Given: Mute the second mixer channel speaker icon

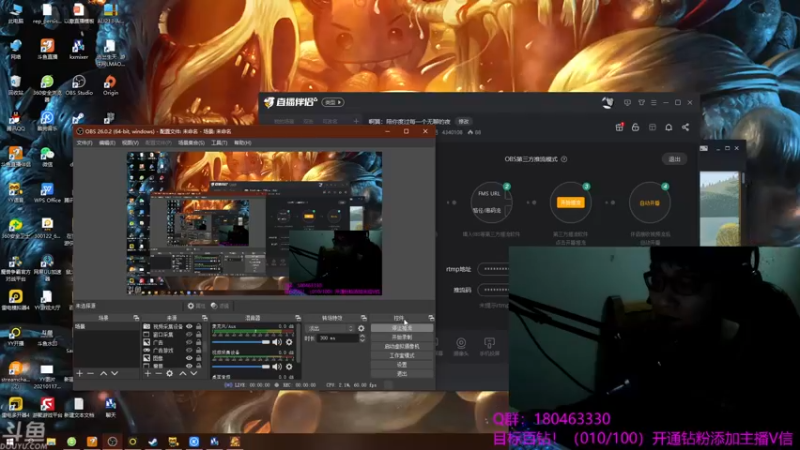Looking at the screenshot, I should coord(277,366).
